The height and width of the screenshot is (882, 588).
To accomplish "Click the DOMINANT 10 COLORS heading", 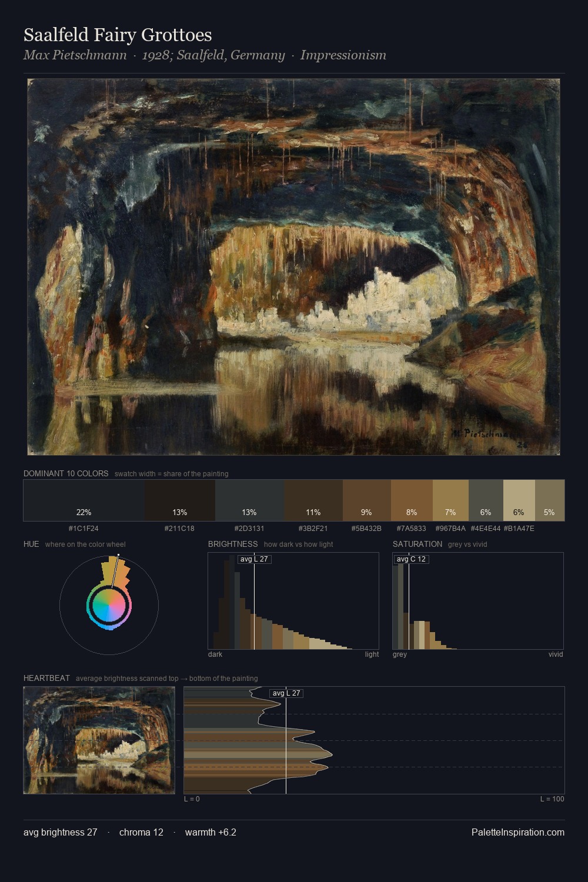I will [x=66, y=473].
